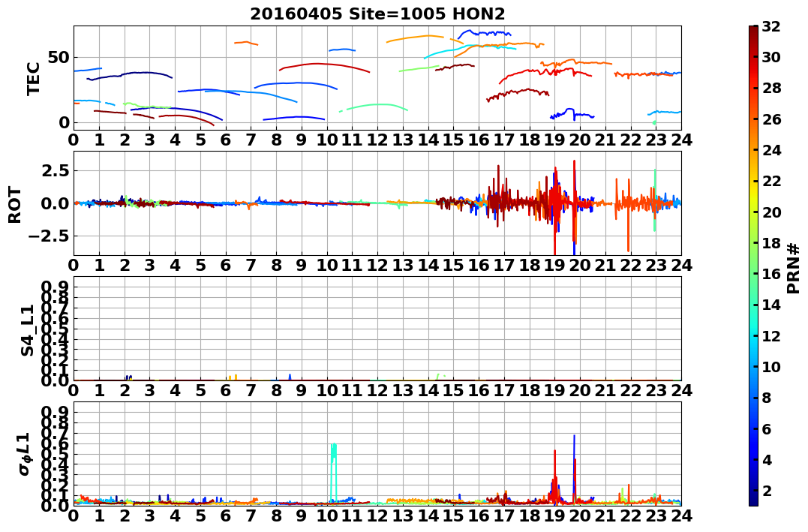
Task: Select colorbar tick label 20
Action: point(771,212)
